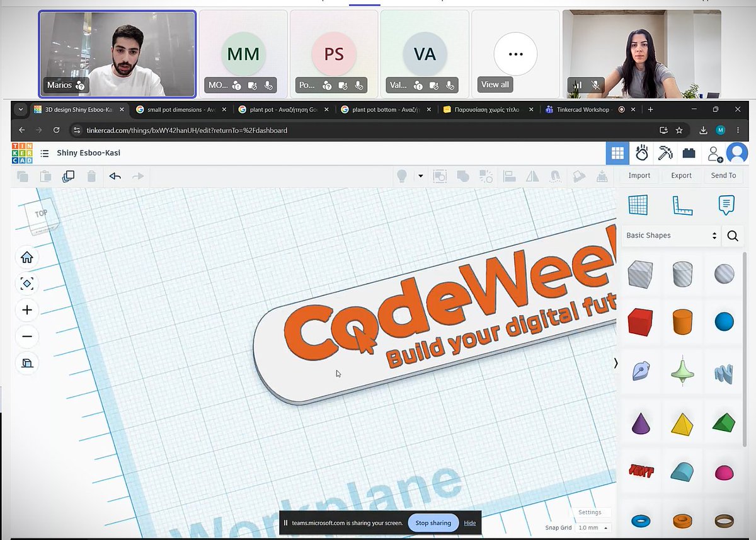Image resolution: width=756 pixels, height=540 pixels.
Task: Click the Hide link in the sharing bar
Action: [470, 523]
